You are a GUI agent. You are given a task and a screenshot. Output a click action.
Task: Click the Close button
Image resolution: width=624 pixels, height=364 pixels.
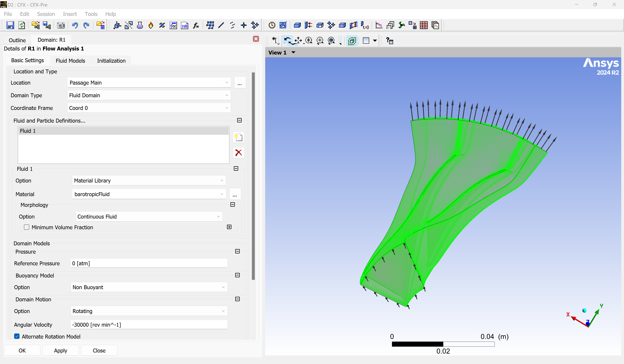[x=99, y=351]
